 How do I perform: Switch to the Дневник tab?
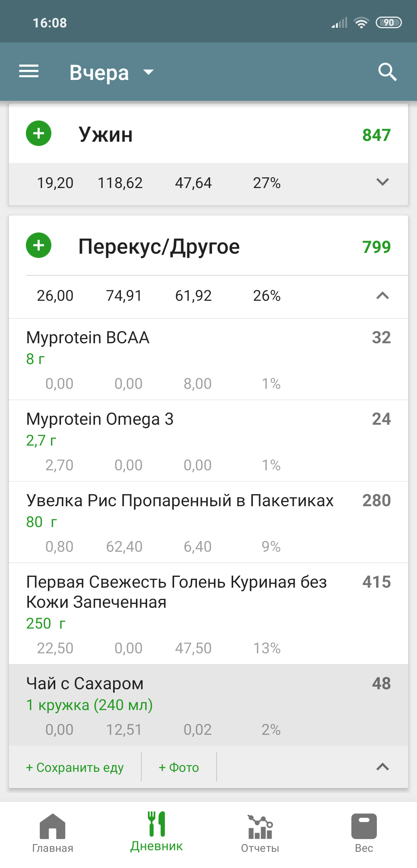(156, 831)
